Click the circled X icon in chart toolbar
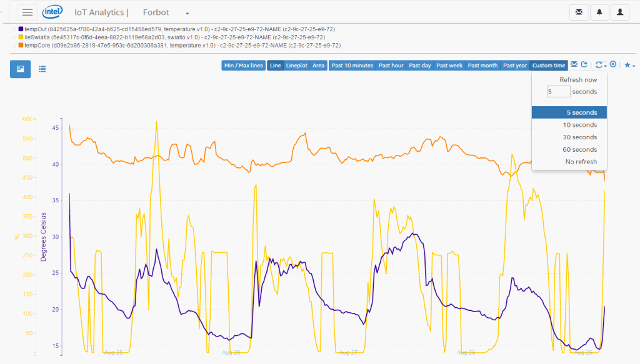Image resolution: width=640 pixels, height=364 pixels. [x=613, y=65]
